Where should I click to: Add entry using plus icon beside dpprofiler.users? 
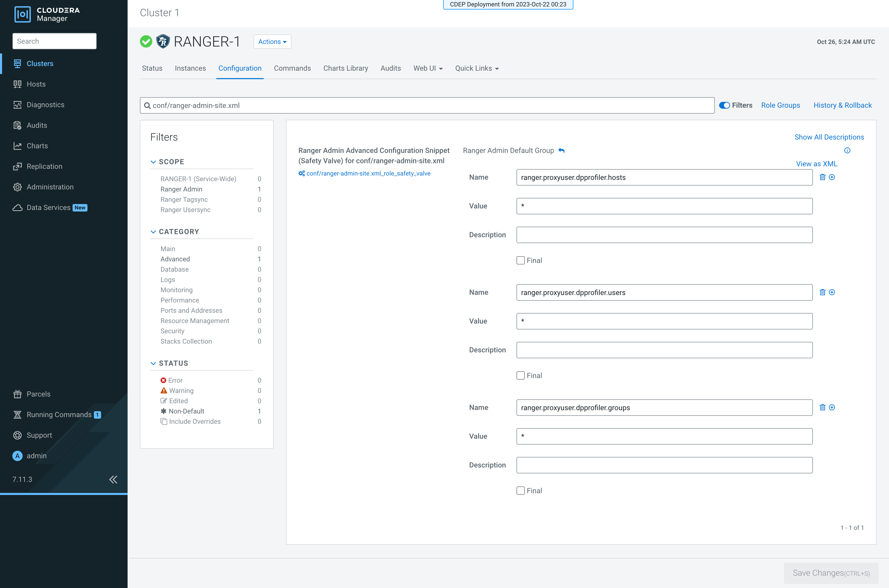point(832,292)
